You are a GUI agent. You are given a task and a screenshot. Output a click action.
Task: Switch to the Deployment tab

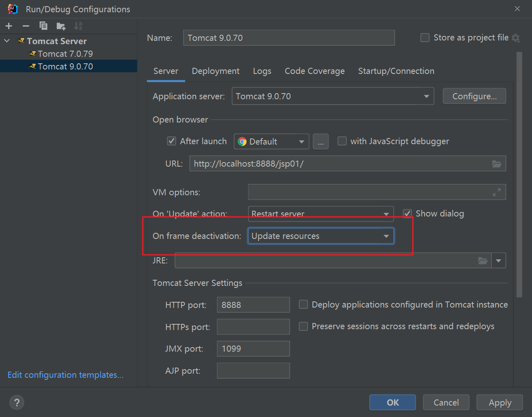pyautogui.click(x=215, y=71)
